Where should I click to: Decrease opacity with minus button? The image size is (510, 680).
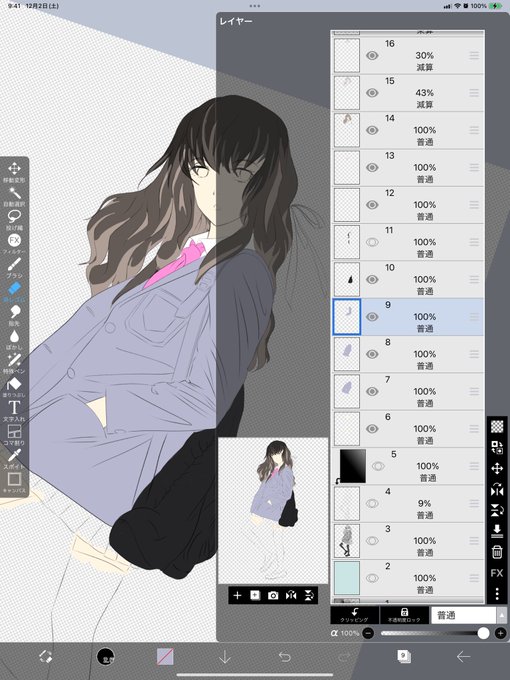(368, 634)
